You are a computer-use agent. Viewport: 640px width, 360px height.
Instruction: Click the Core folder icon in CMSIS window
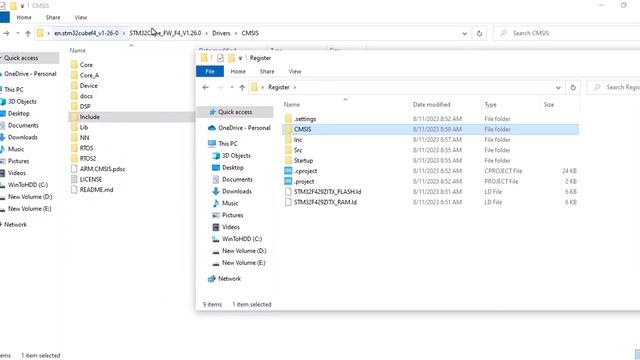pos(74,64)
